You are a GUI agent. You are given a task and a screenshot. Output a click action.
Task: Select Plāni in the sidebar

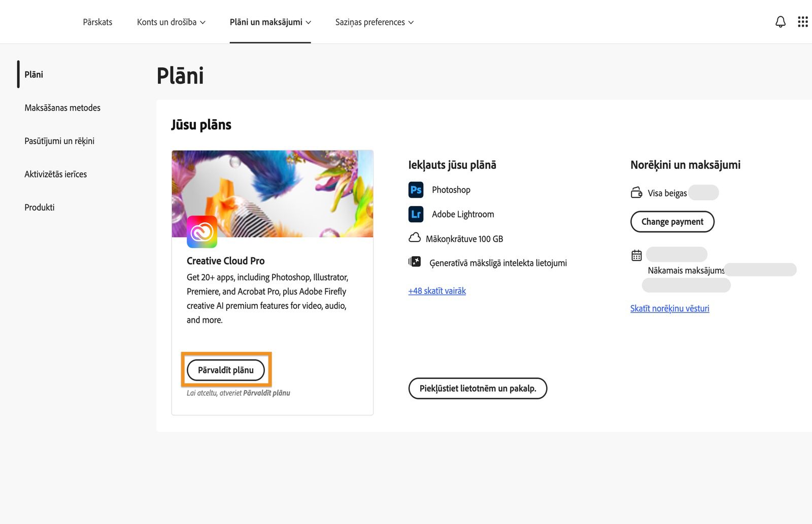pyautogui.click(x=33, y=75)
